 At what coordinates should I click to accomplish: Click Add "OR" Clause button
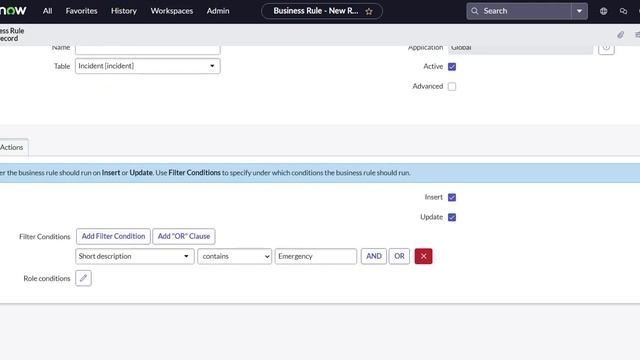pyautogui.click(x=184, y=236)
